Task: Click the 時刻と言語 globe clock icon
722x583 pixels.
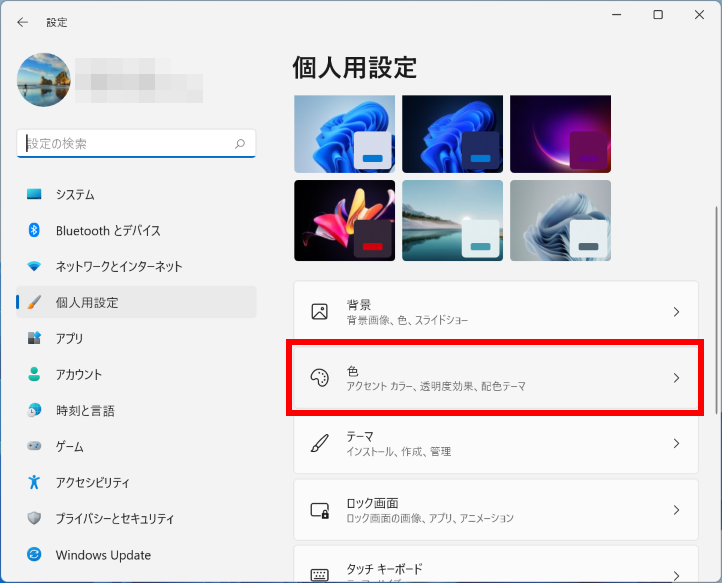Action: pos(34,410)
